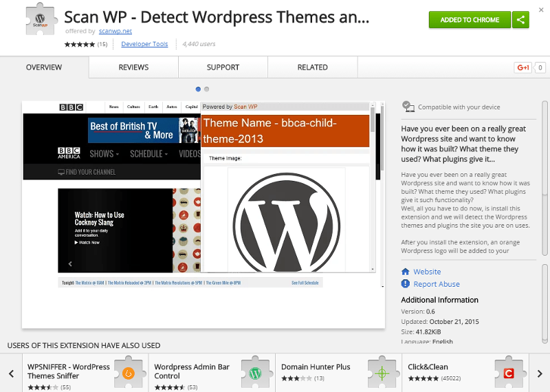
Task: Click the Scan WP extension title text
Action: [x=217, y=17]
